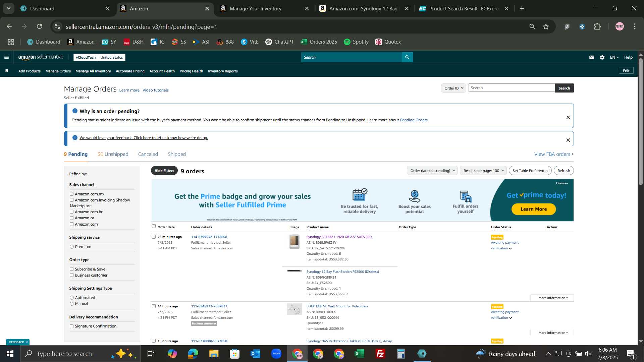This screenshot has width=644, height=362.
Task: Expand More information for first order
Action: (x=552, y=298)
